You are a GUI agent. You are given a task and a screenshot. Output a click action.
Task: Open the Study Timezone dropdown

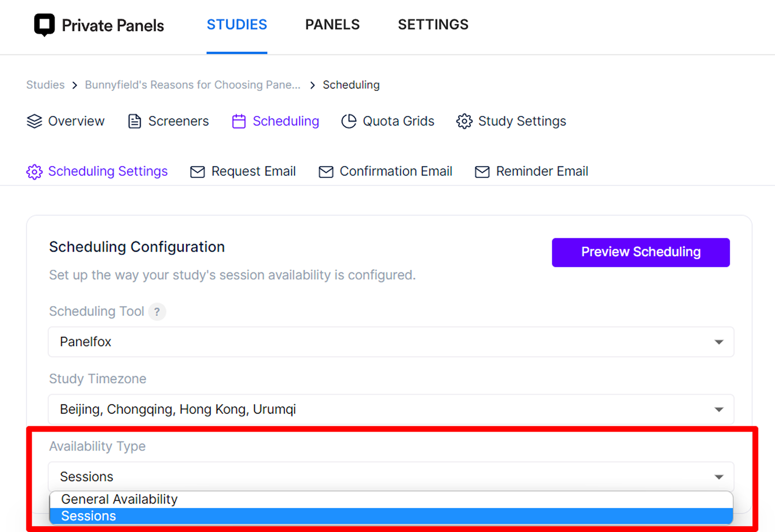coord(391,410)
